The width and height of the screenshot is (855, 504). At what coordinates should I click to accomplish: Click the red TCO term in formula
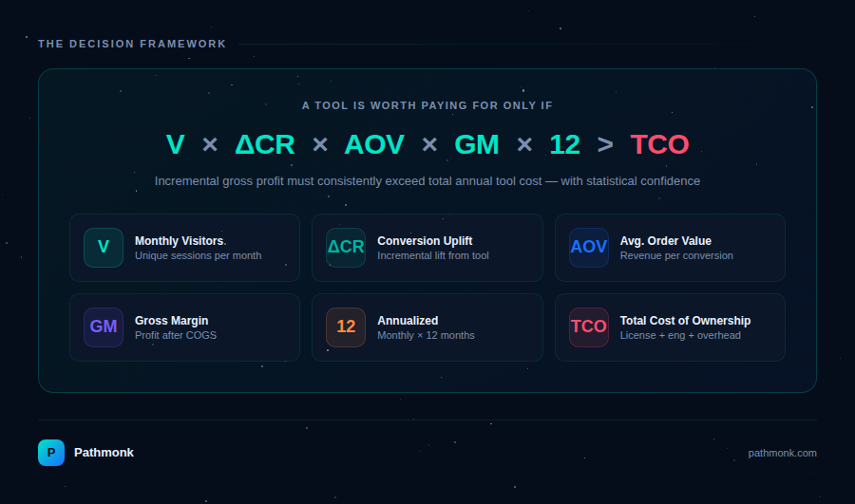(x=659, y=145)
